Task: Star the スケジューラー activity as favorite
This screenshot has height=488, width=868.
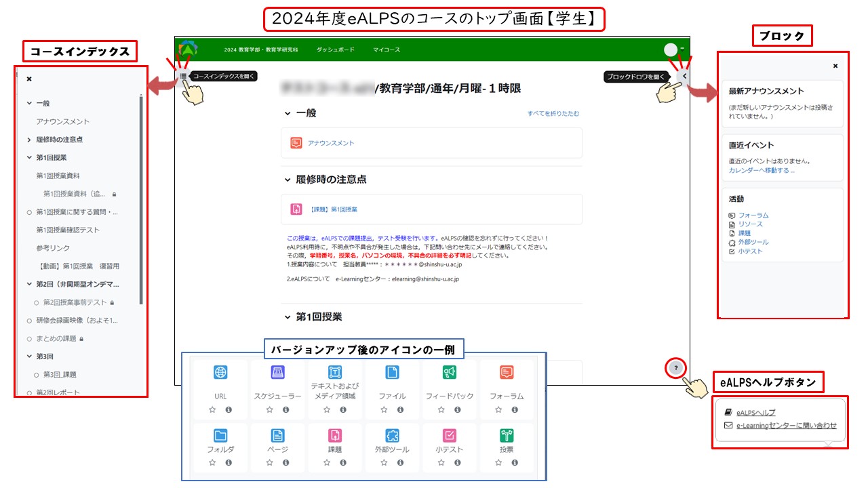Action: (x=269, y=410)
